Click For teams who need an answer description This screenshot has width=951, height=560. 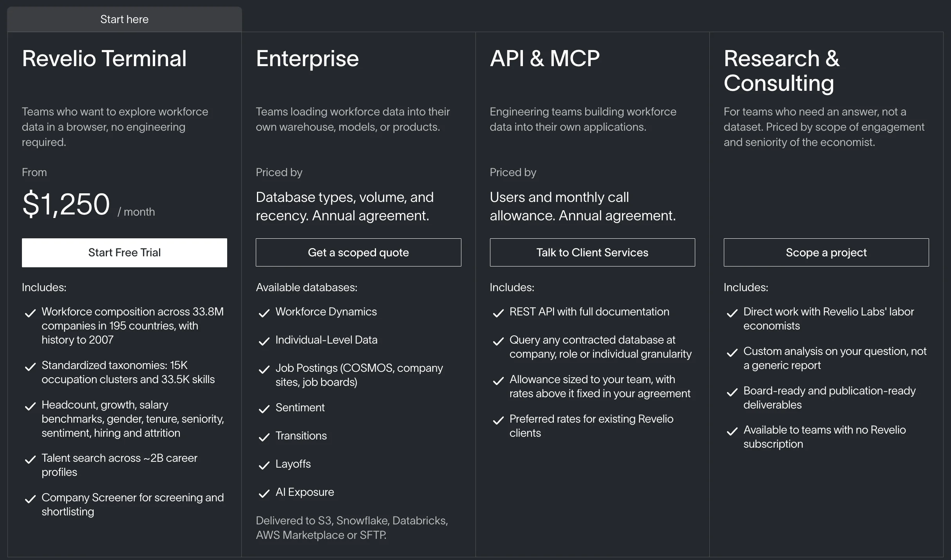(824, 127)
